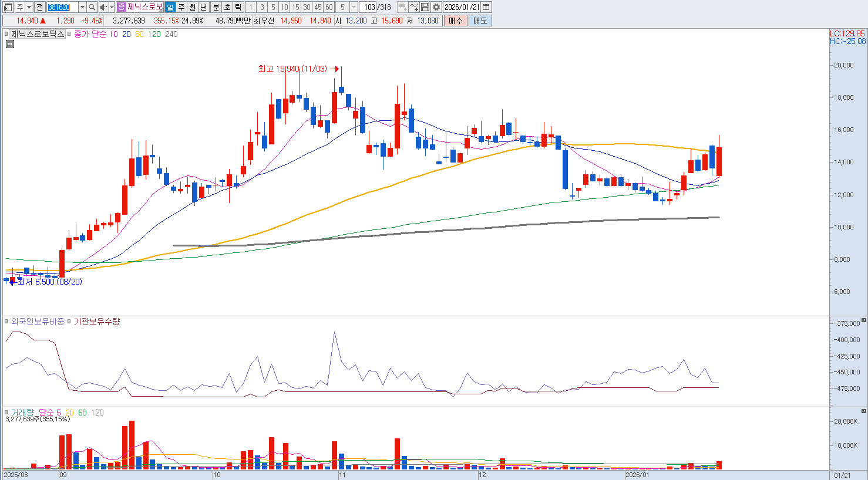Click the data grid table icon under stock name
This screenshot has height=480, width=868.
[9, 44]
